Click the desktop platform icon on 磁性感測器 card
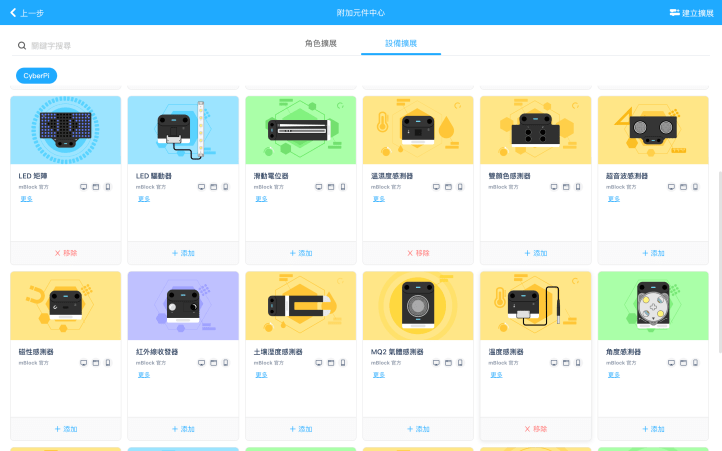 (83, 363)
